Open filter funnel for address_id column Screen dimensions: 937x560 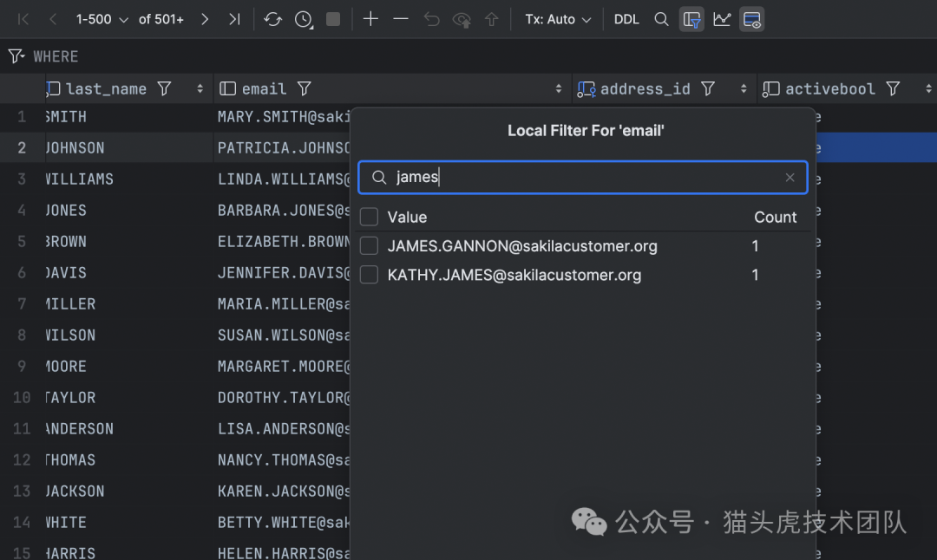point(708,89)
